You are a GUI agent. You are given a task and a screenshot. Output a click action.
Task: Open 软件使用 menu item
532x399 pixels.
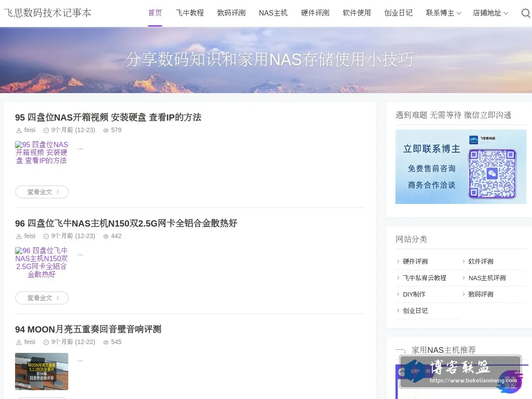click(357, 13)
